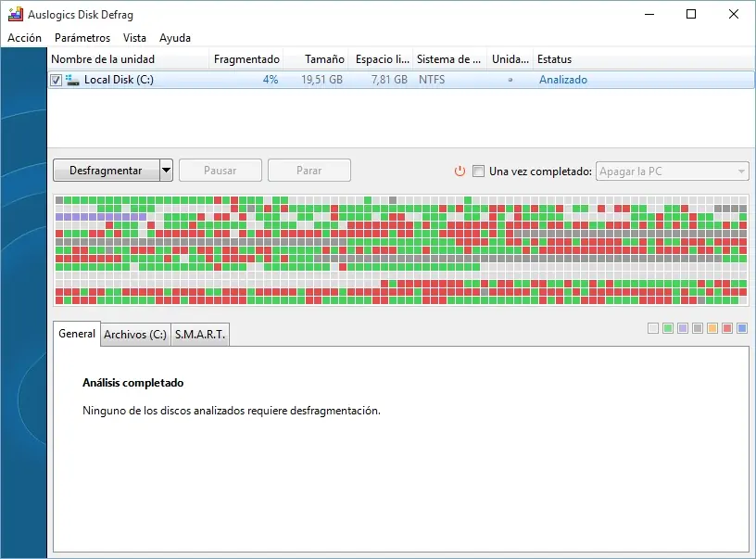This screenshot has height=559, width=756.
Task: Maximize the Disk Defrag window
Action: click(x=691, y=15)
